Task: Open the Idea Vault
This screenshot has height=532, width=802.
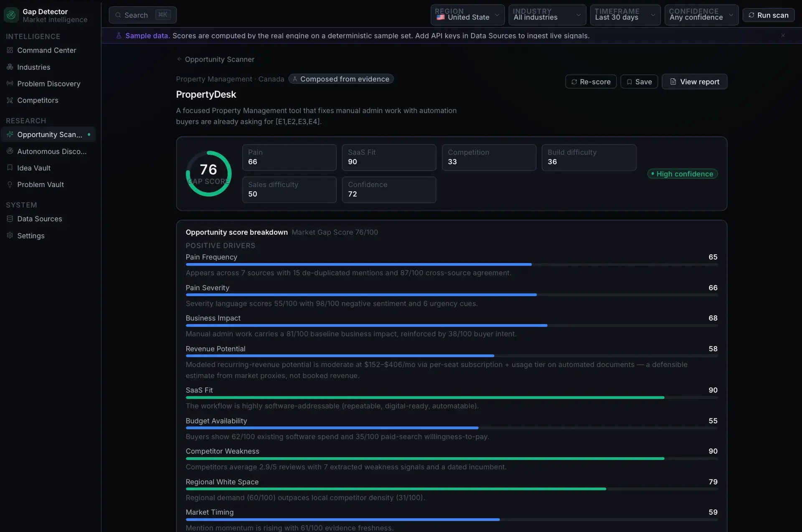Action: coord(48,168)
